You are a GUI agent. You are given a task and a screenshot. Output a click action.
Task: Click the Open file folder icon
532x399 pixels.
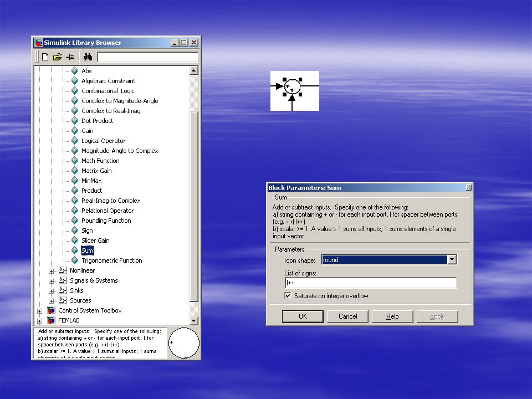(57, 57)
